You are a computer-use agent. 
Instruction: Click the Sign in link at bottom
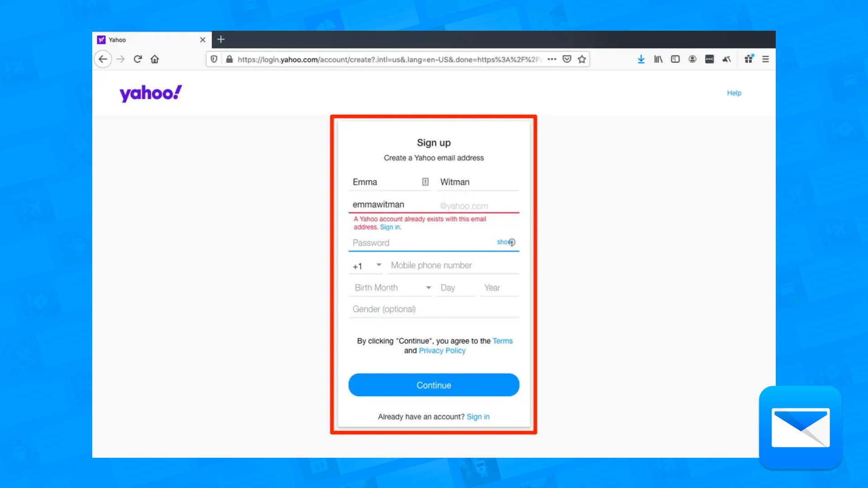tap(478, 417)
